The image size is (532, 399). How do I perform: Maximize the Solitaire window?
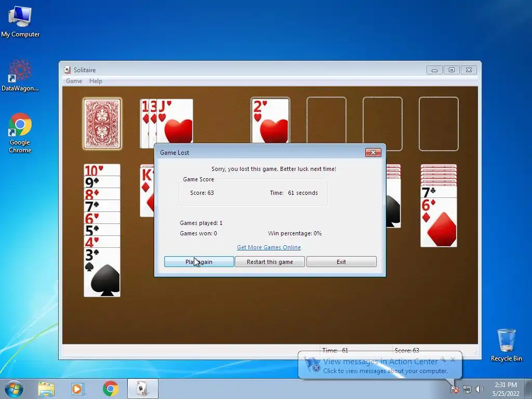click(x=451, y=70)
